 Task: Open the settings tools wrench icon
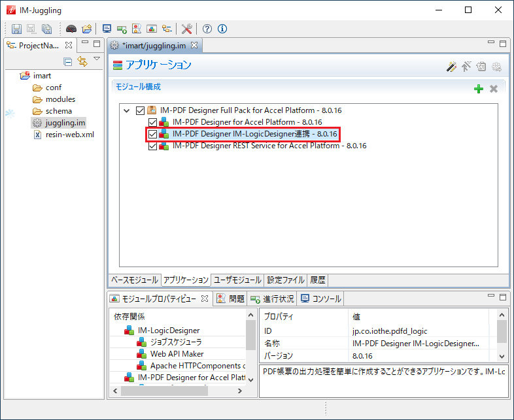[187, 29]
